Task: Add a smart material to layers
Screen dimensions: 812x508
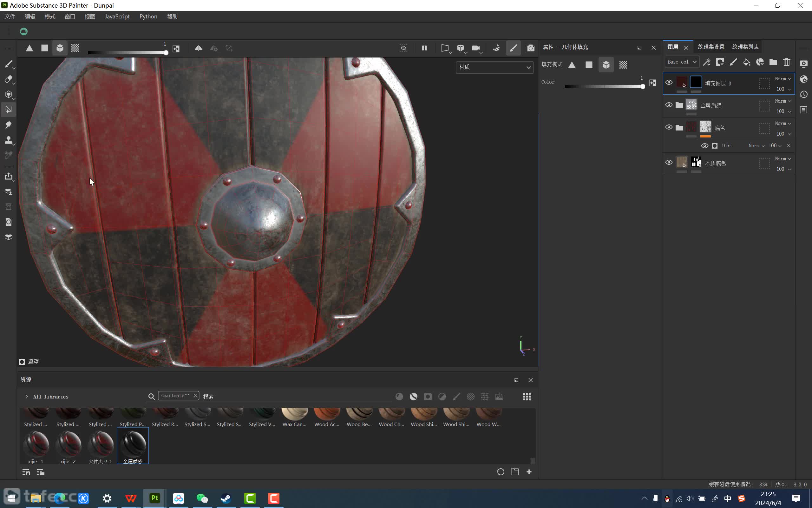Action: tap(760, 62)
